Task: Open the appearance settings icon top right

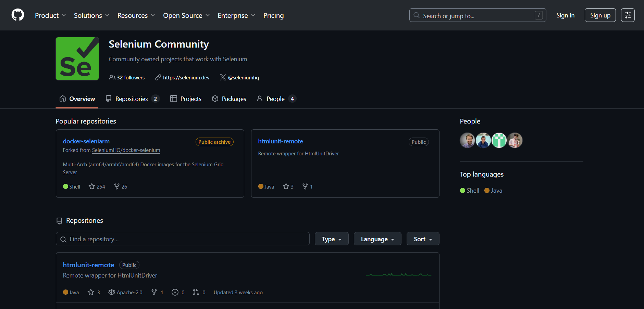Action: pos(628,15)
